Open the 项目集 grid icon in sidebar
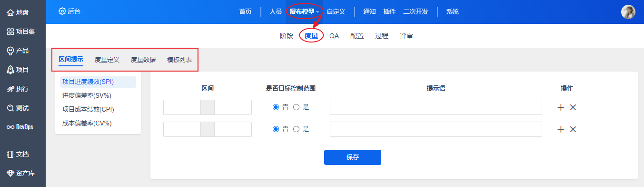This screenshot has width=644, height=187. pyautogui.click(x=10, y=32)
